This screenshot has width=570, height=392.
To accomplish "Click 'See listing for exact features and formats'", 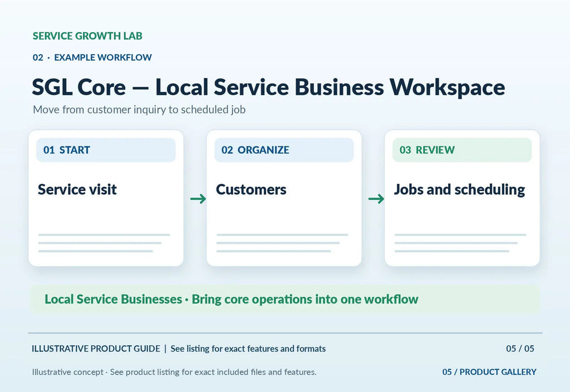I will [x=248, y=349].
